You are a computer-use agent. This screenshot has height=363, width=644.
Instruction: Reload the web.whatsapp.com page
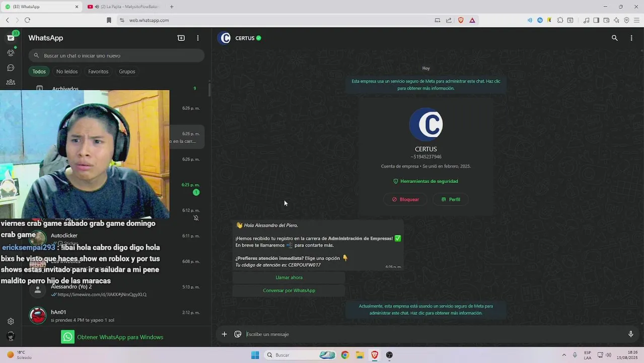[x=27, y=20]
